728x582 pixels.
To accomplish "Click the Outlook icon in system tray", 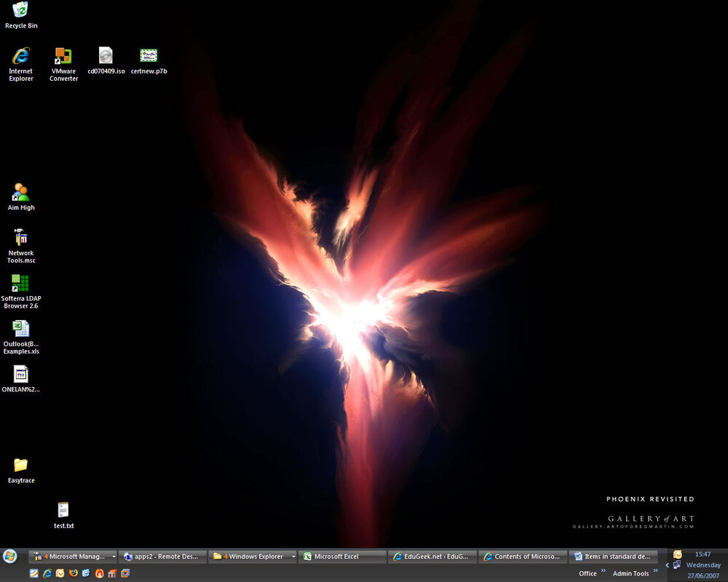I will (677, 554).
